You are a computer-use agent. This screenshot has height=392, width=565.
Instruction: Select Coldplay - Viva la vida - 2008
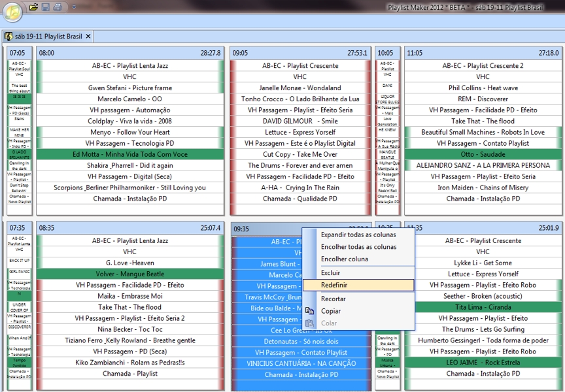129,122
